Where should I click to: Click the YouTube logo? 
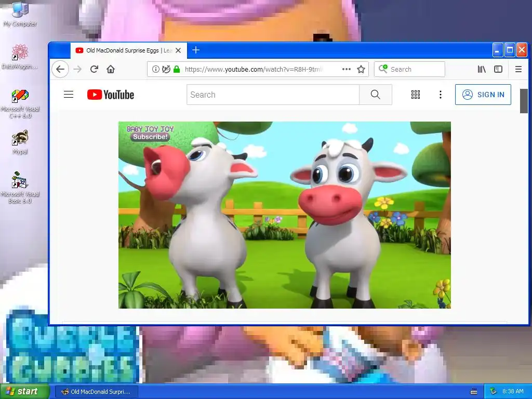(111, 95)
